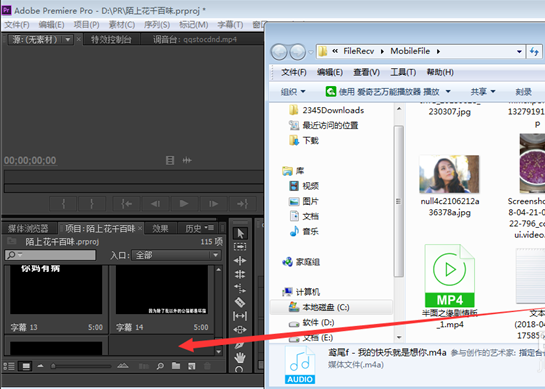Open the 字幕(T) menu in Premiere
Viewport: 545px width, 389px height.
(x=230, y=25)
